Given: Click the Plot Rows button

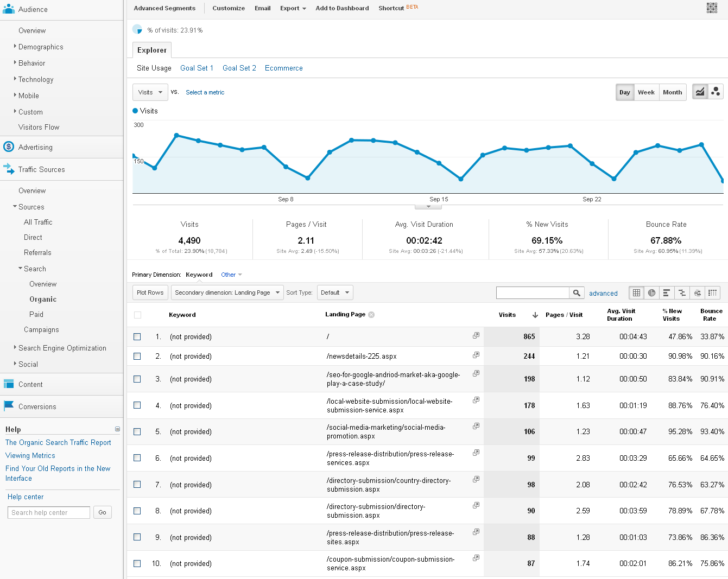Looking at the screenshot, I should tap(150, 292).
